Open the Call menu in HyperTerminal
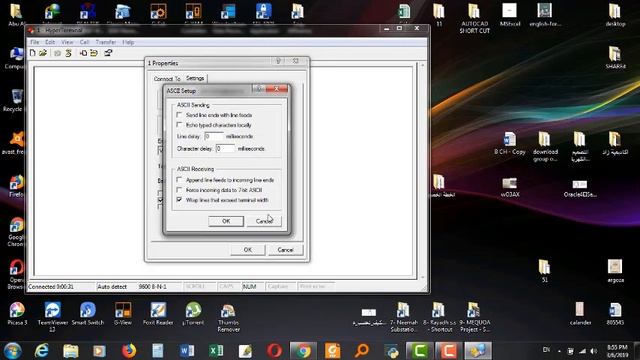The height and width of the screenshot is (360, 640). coord(84,42)
